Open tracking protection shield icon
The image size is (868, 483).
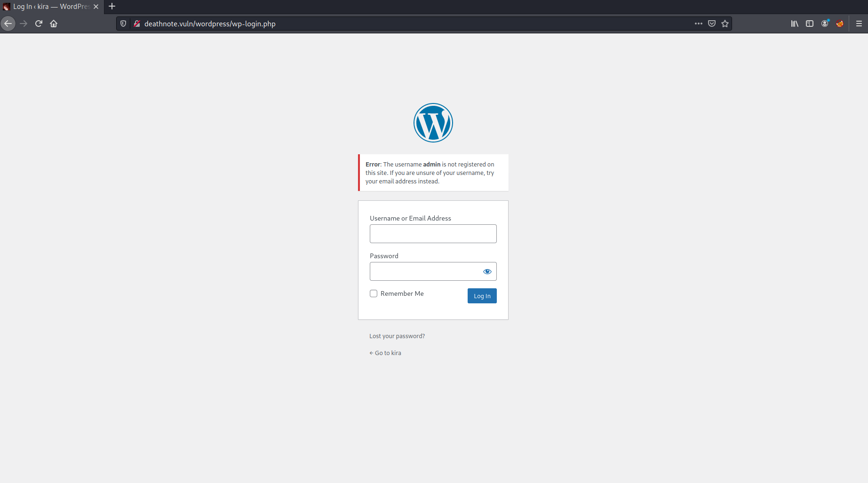pyautogui.click(x=123, y=24)
